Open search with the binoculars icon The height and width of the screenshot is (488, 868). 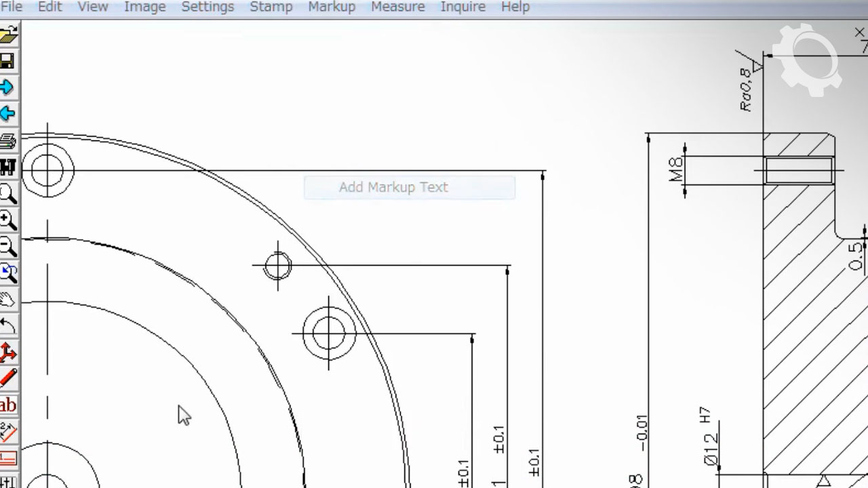tap(7, 167)
